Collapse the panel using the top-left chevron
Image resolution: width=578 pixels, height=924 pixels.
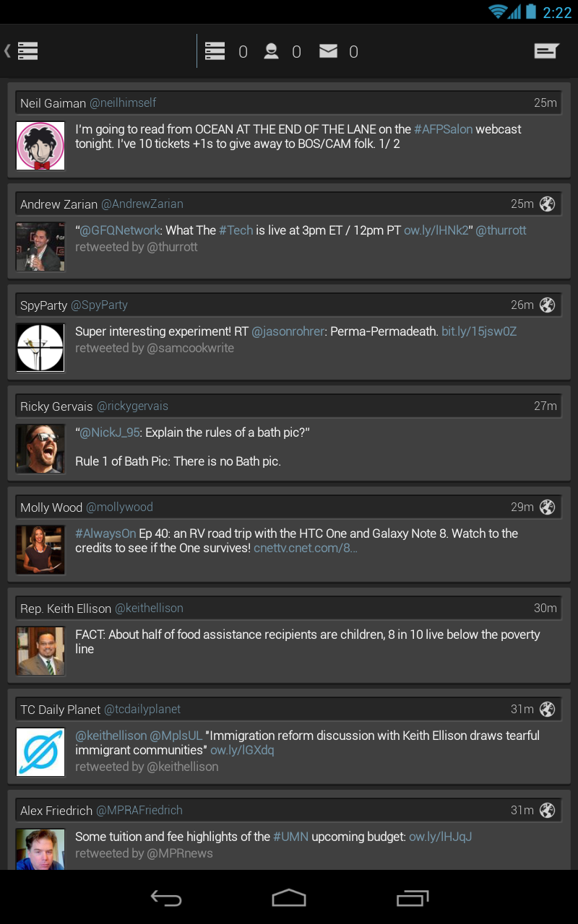[x=7, y=51]
